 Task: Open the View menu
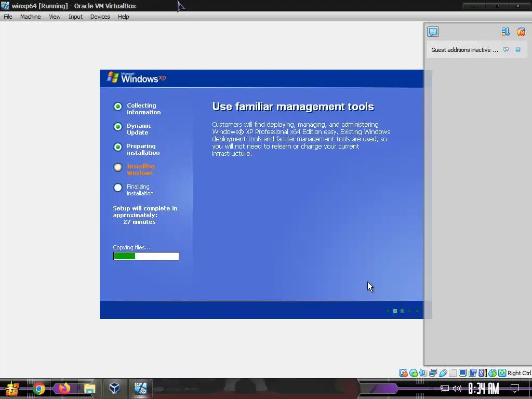(x=54, y=17)
